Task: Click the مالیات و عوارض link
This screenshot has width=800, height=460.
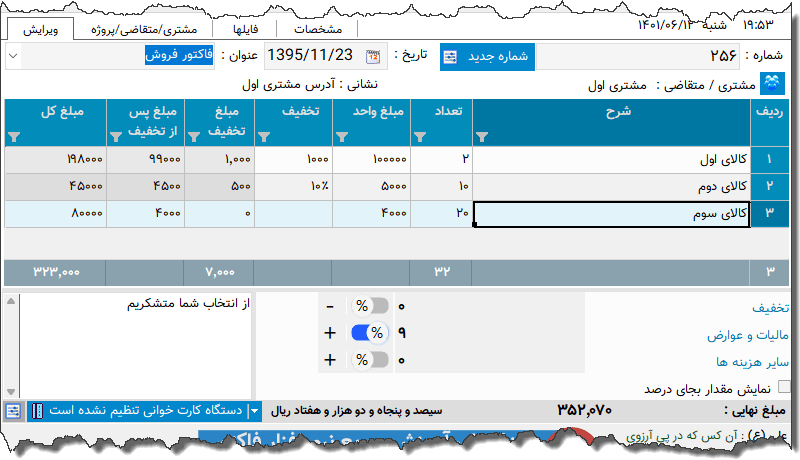Action: 747,335
